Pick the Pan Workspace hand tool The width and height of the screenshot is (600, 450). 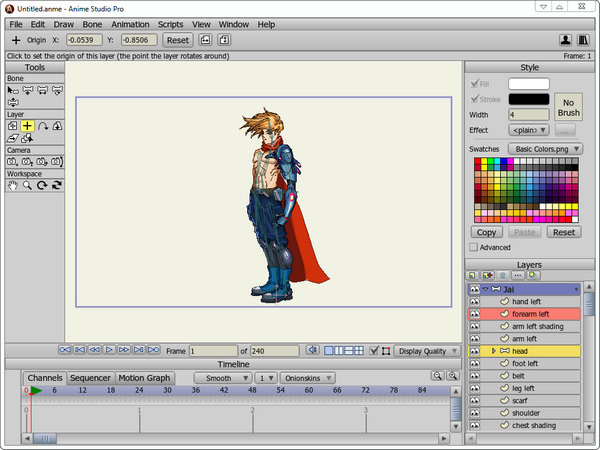(13, 185)
